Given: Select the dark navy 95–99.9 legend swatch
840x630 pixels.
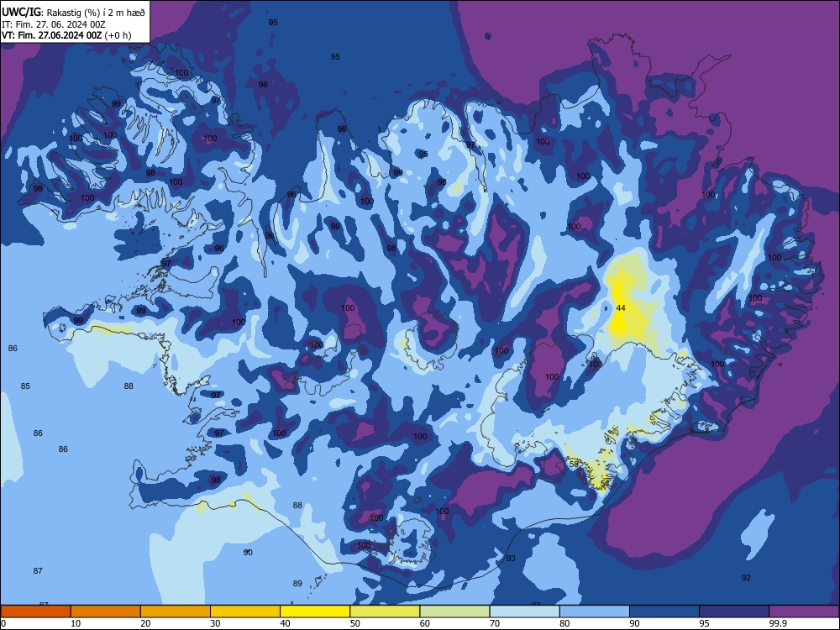Looking at the screenshot, I should point(734,612).
